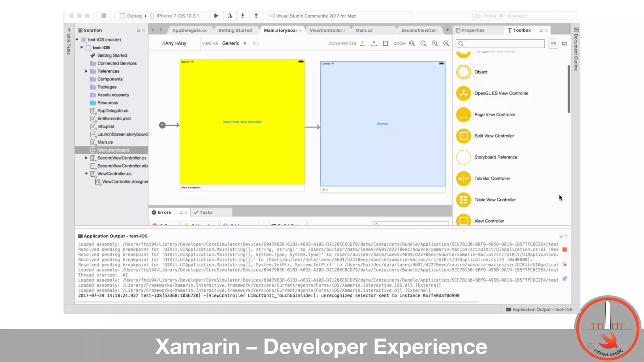Click the Step Over debug icon
644x362 pixels.
click(x=230, y=16)
